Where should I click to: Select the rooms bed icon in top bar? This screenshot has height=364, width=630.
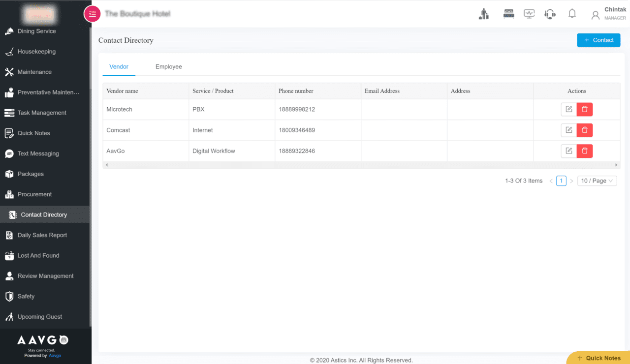tap(508, 13)
